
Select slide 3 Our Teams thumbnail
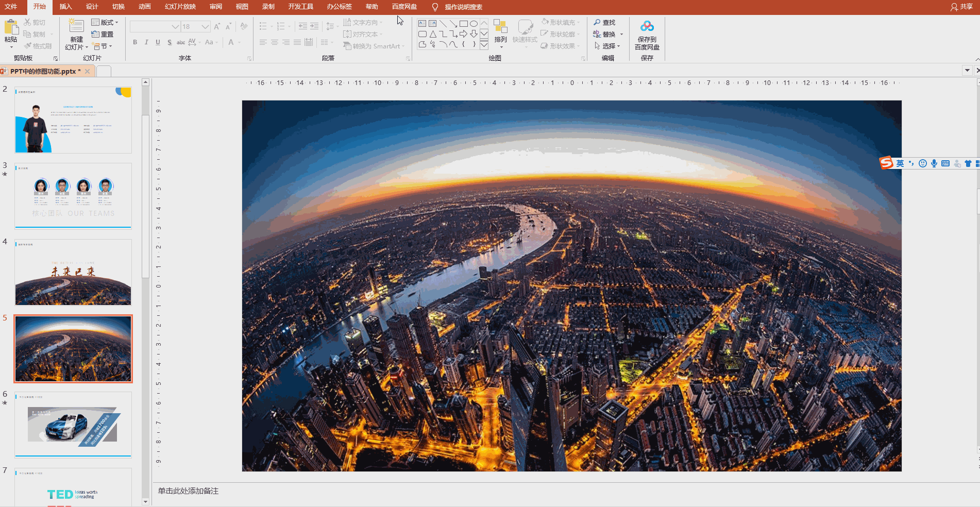(73, 196)
